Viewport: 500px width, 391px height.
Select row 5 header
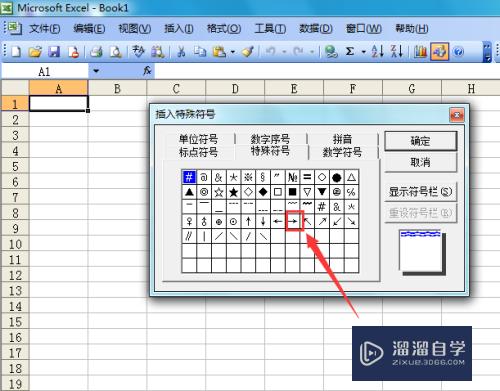pyautogui.click(x=15, y=166)
